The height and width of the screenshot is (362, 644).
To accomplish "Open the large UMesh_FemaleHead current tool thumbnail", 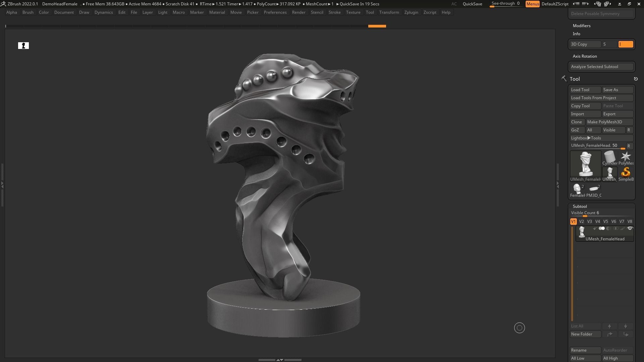I will [x=585, y=166].
